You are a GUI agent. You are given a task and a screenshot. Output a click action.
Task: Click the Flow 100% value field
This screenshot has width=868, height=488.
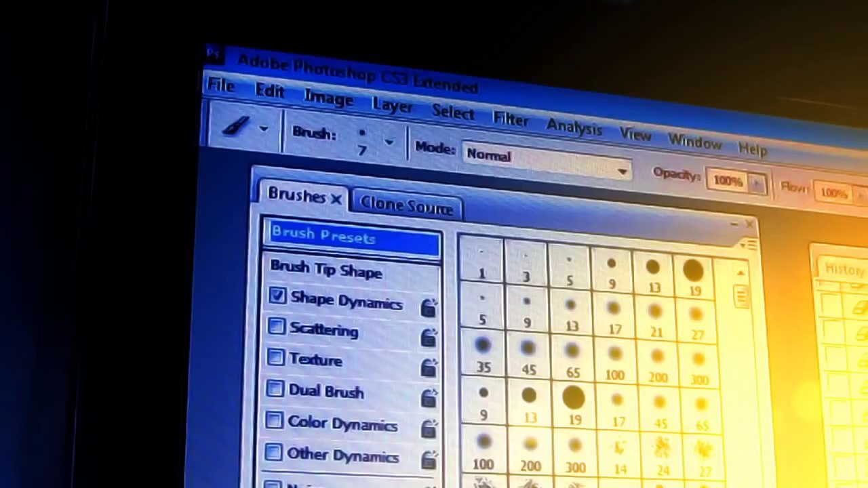point(835,193)
